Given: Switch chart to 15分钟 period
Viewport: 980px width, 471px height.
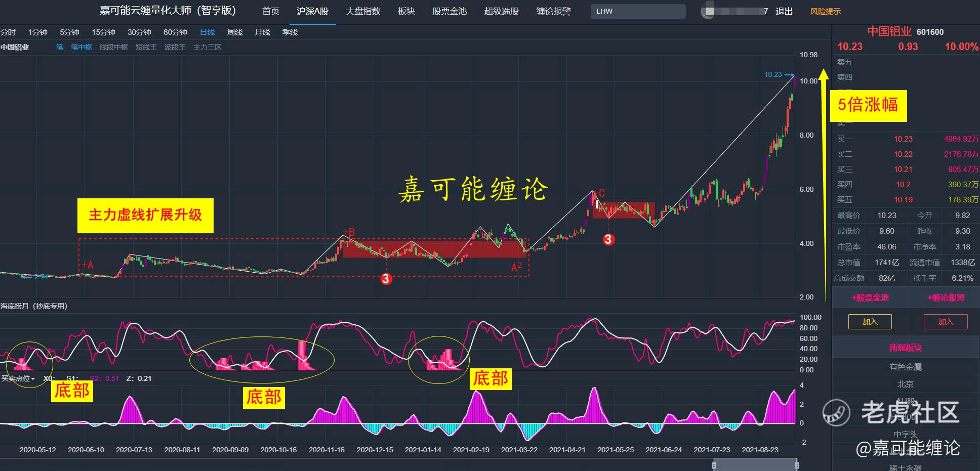Looking at the screenshot, I should pos(103,32).
